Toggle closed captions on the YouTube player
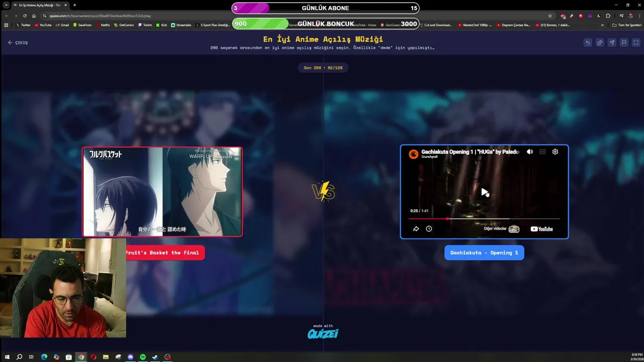 542,152
